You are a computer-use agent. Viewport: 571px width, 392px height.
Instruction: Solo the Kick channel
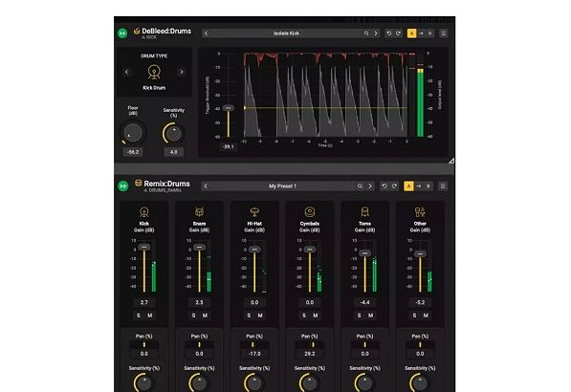[x=139, y=316]
